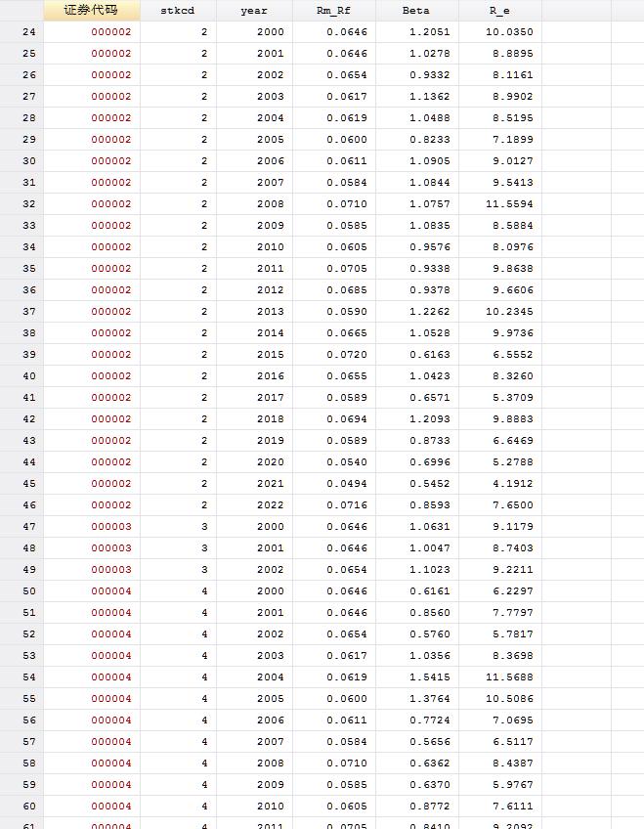Image resolution: width=644 pixels, height=829 pixels.
Task: Click R_e value 10.2345
Action: (509, 312)
